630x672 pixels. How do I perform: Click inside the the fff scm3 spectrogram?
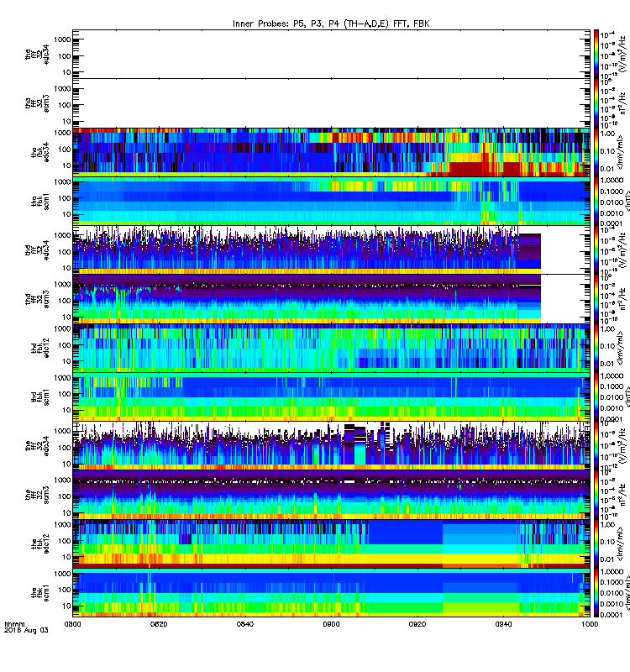pyautogui.click(x=331, y=495)
